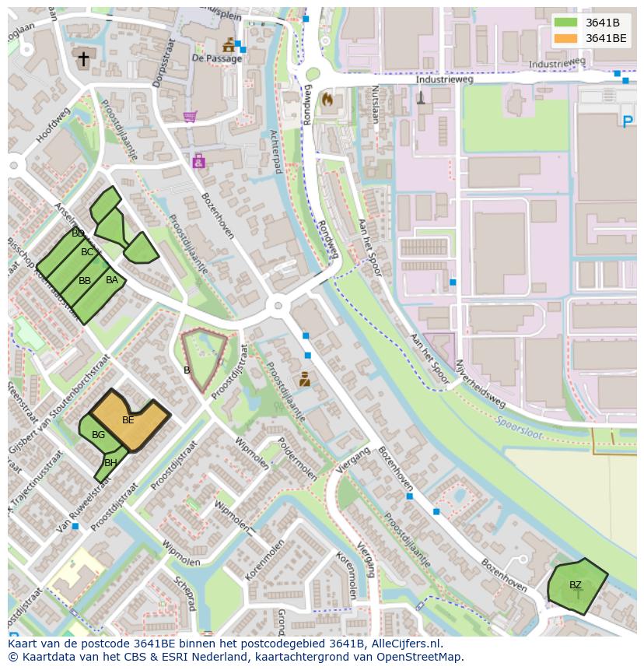Image resolution: width=644 pixels, height=670 pixels.
Task: Click the BH postcode area
Action: click(x=109, y=464)
